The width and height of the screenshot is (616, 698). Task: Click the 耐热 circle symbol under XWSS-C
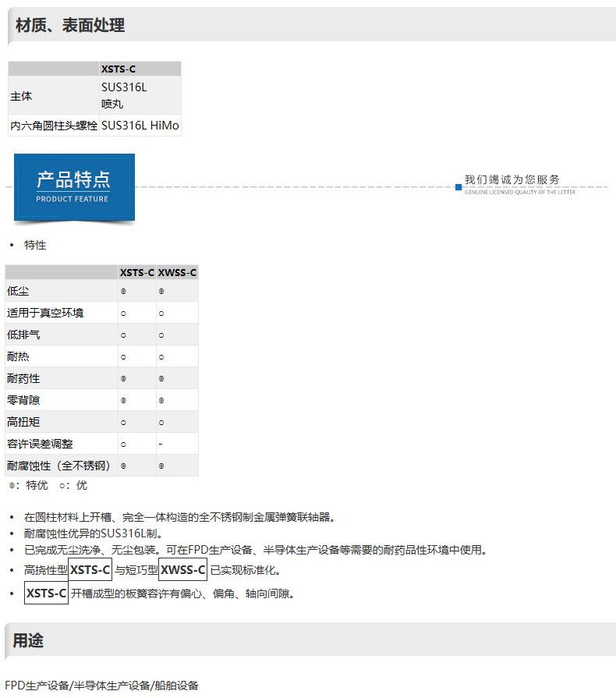(161, 356)
